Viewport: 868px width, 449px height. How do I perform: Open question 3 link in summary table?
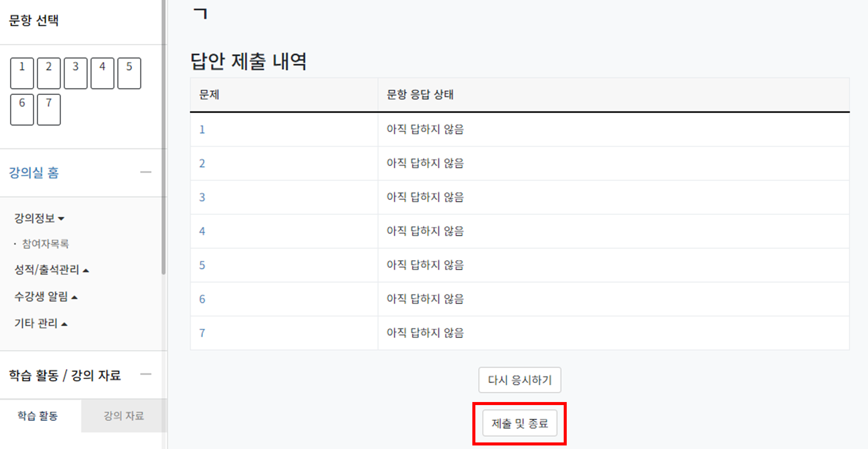pyautogui.click(x=202, y=197)
